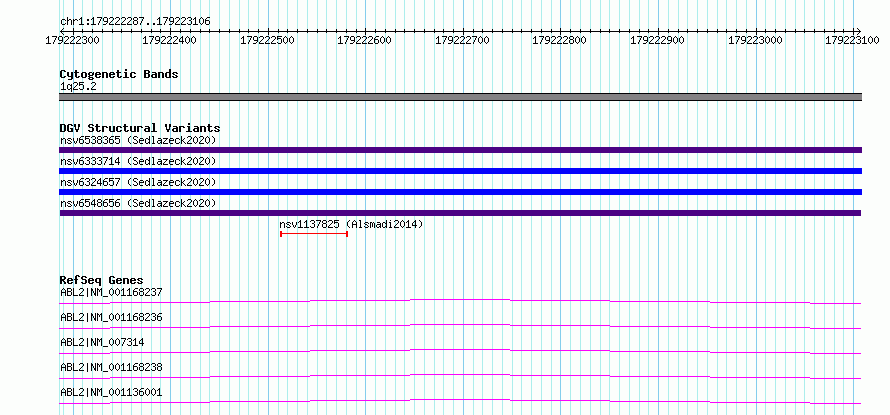Select the Cytogenetic Bands track title
This screenshot has height=415, width=890.
119,74
